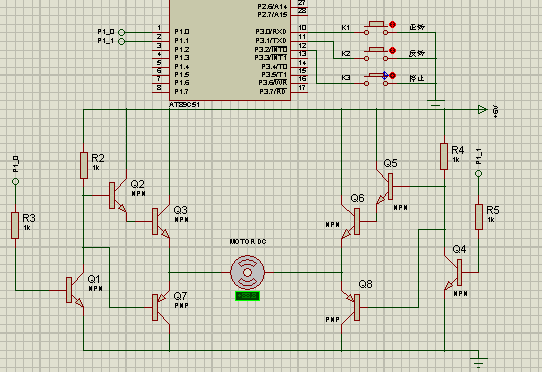
Task: Select the Q5 NPN transistor
Action: coord(384,187)
